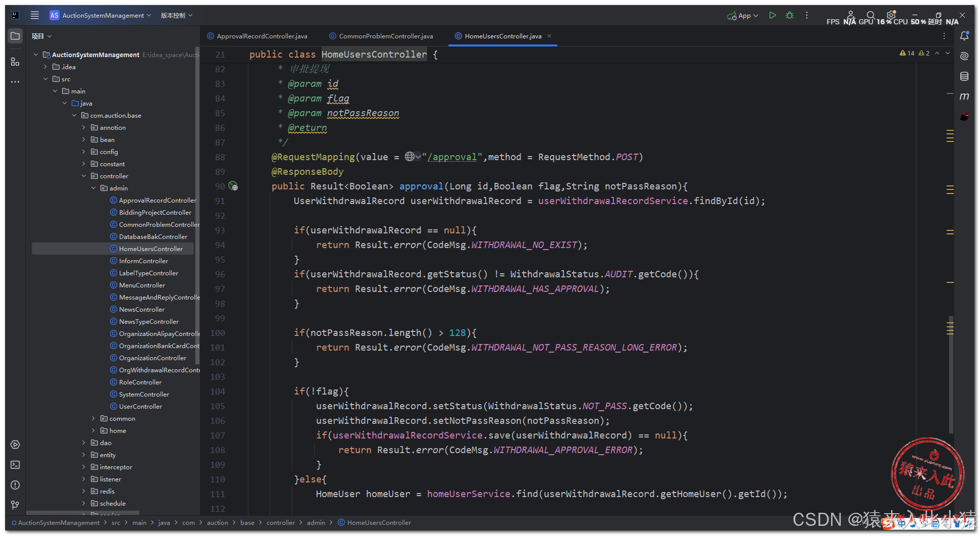Expand the interceptor package
The width and height of the screenshot is (980, 536).
point(84,467)
